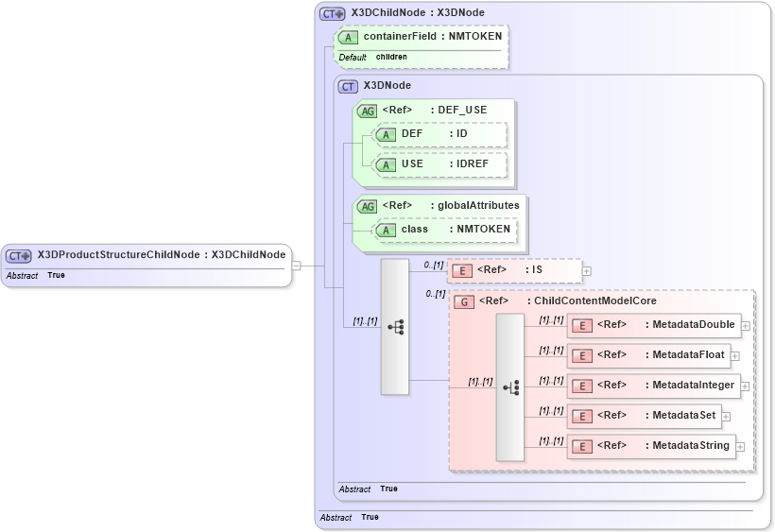Click the E icon of MetadataString

tap(582, 447)
